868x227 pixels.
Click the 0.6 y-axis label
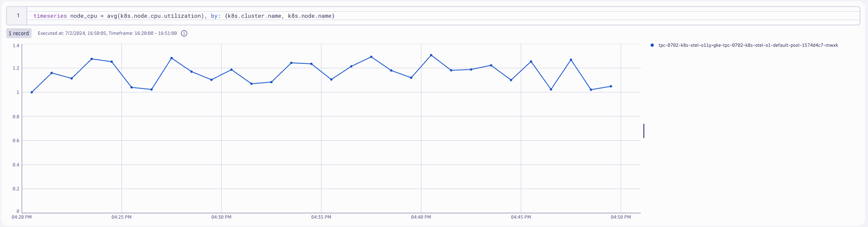coord(16,141)
